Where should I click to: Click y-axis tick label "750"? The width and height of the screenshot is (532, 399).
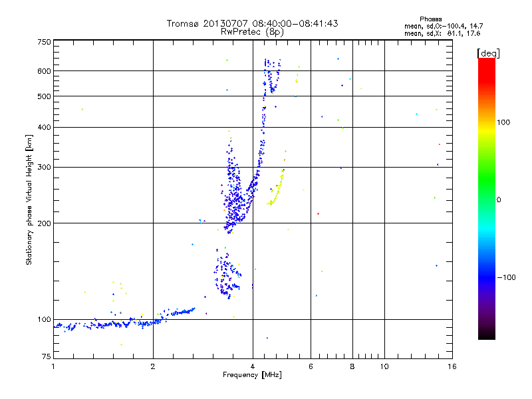(44, 42)
